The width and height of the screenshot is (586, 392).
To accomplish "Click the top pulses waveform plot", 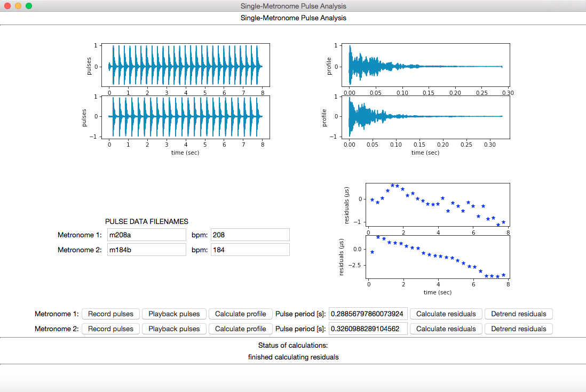I will pos(185,65).
